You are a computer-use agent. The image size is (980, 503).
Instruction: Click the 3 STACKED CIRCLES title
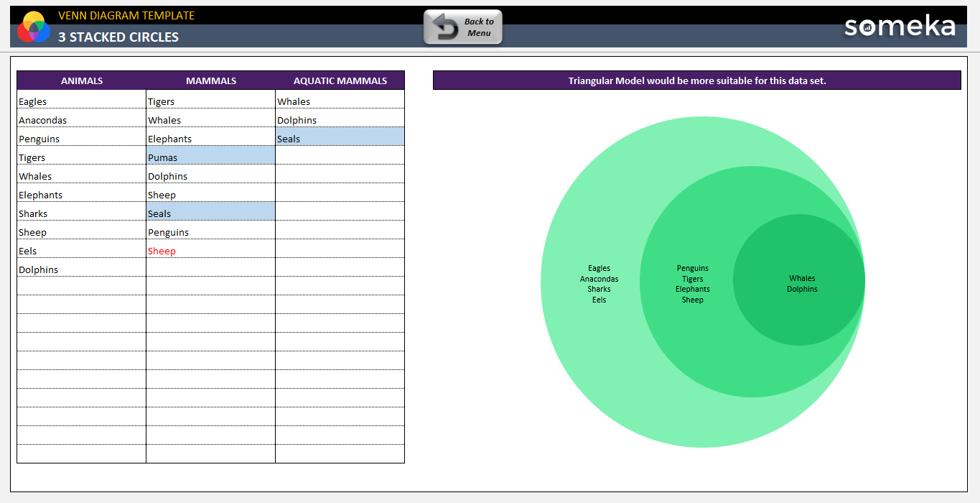tap(118, 37)
